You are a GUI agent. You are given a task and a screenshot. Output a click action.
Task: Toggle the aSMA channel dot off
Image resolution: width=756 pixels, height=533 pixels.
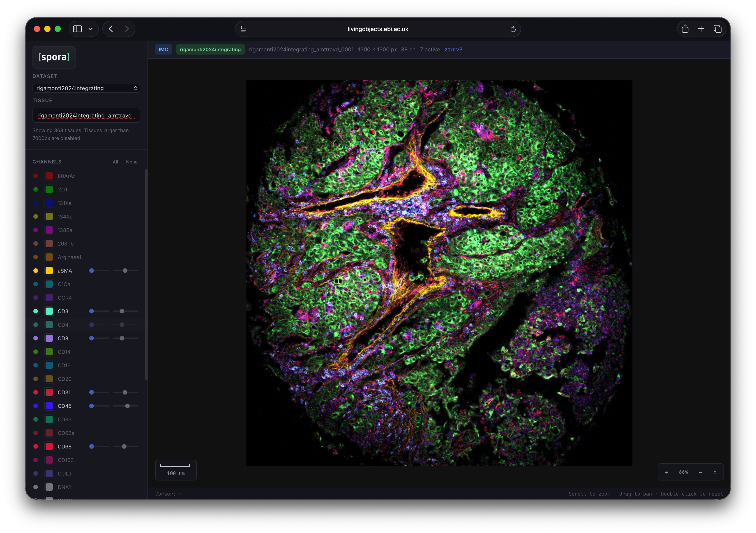[x=36, y=271]
